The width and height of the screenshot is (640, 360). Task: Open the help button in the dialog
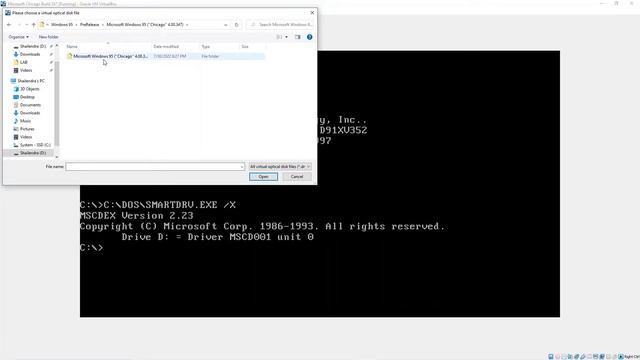coord(309,37)
